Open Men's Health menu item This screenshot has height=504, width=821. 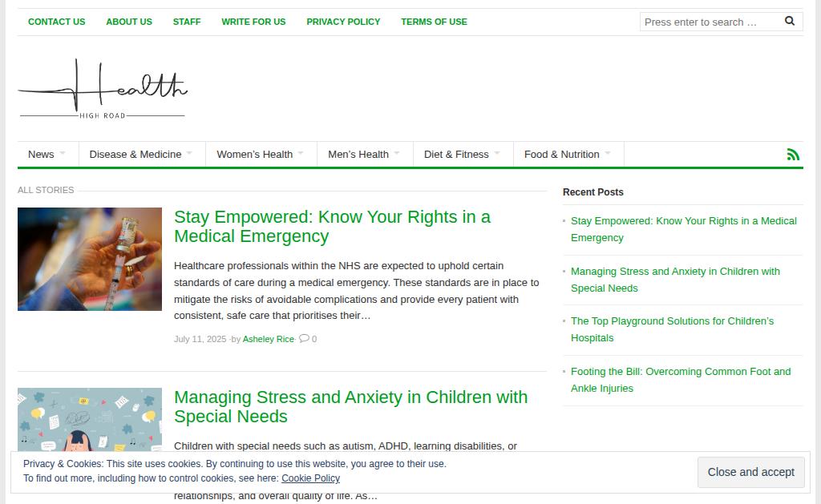pyautogui.click(x=358, y=155)
